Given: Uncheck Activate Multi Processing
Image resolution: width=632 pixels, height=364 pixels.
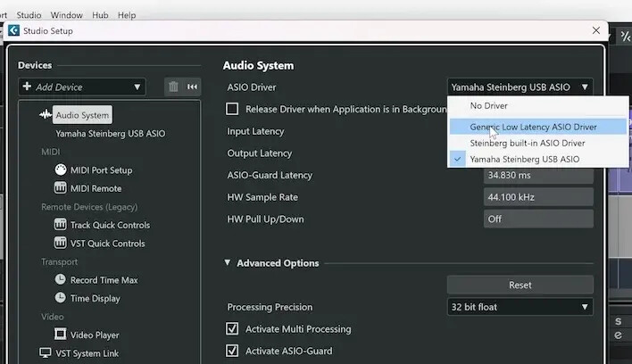Looking at the screenshot, I should (232, 328).
